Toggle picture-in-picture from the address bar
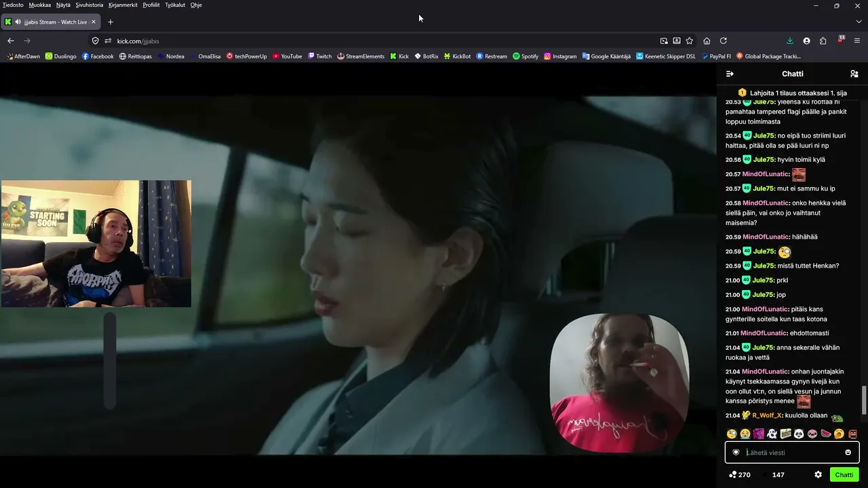Viewport: 868px width, 488px height. [x=664, y=41]
